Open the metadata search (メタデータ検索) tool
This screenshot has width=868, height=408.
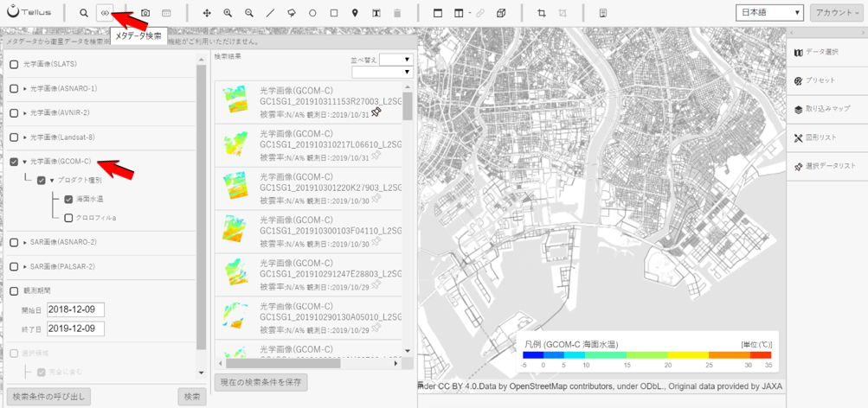105,13
